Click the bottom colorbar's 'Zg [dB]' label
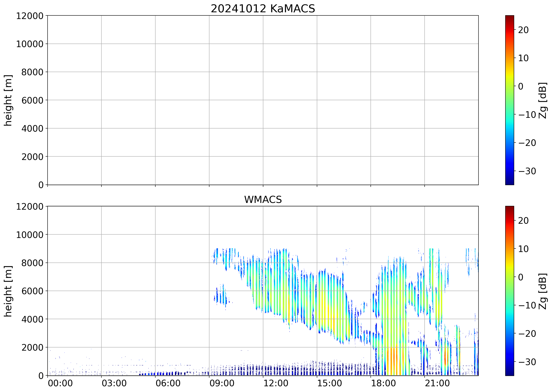 [542, 291]
